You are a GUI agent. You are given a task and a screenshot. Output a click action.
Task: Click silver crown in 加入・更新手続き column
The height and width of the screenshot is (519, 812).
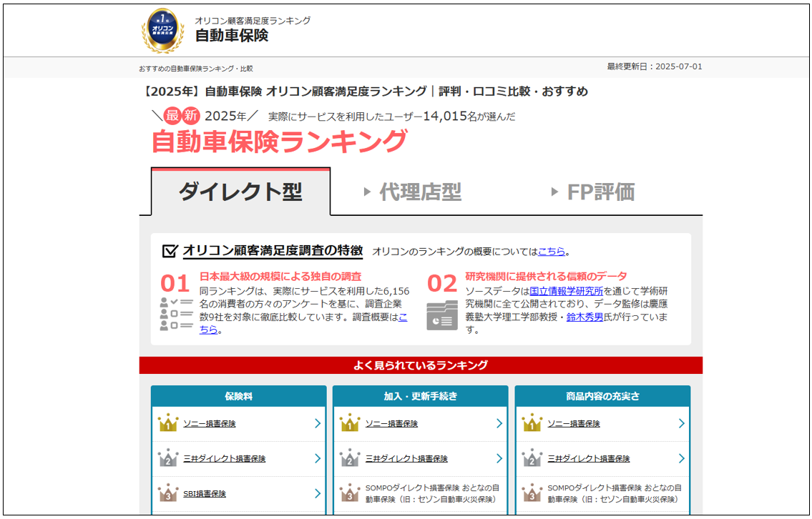350,458
